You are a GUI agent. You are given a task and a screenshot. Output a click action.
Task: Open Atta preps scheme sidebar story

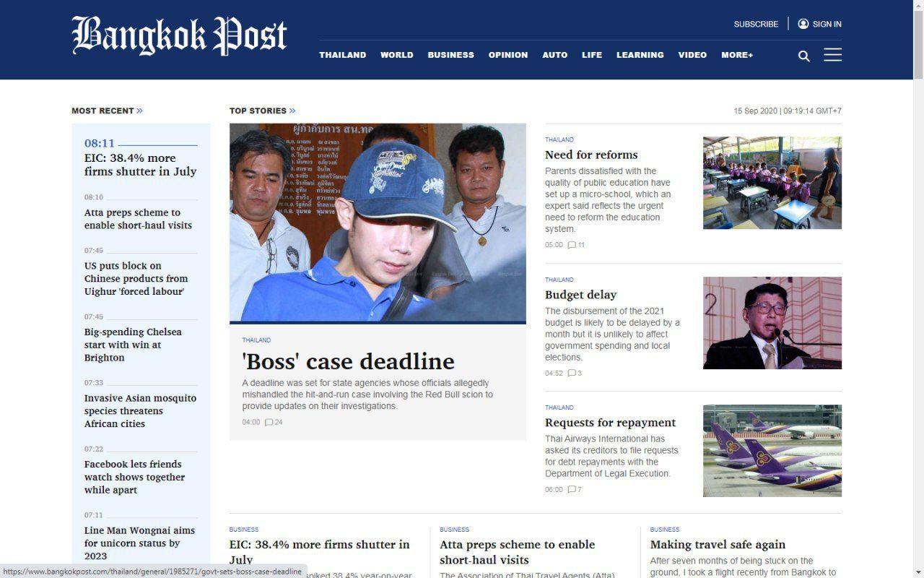click(x=138, y=219)
